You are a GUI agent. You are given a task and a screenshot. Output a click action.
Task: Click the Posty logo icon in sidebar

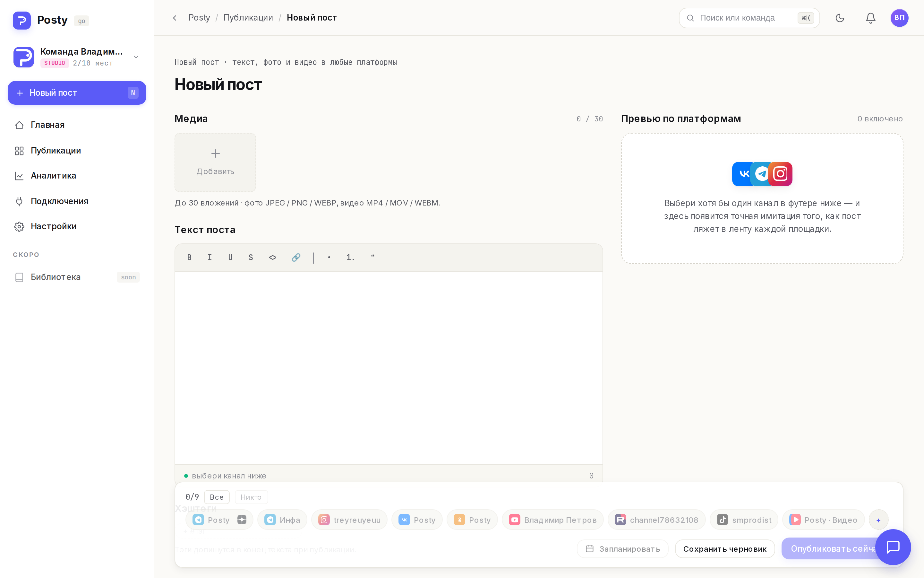coord(22,20)
